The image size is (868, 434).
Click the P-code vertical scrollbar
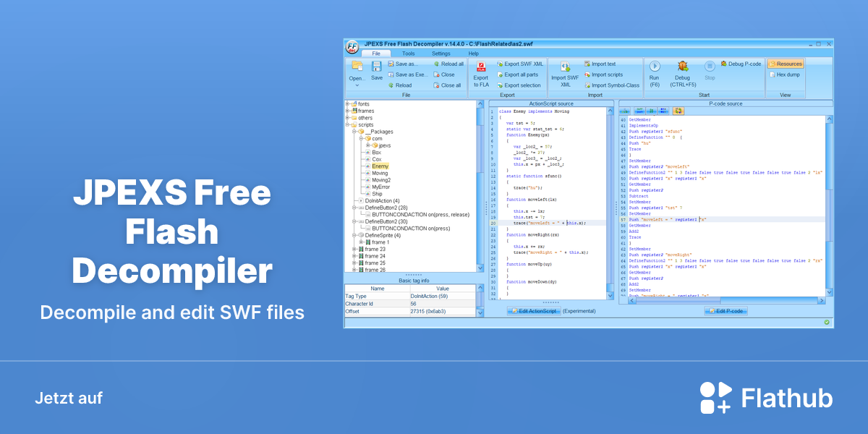(x=829, y=206)
